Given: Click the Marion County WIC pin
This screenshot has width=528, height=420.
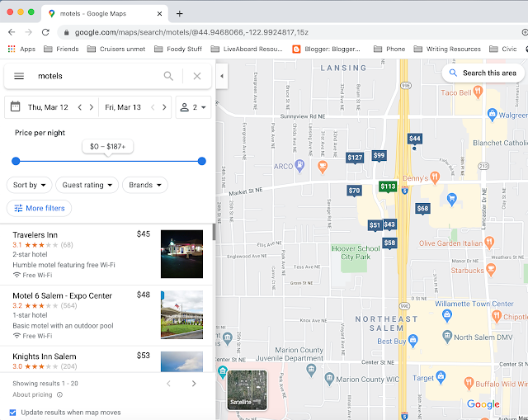Looking at the screenshot, I should [329, 379].
